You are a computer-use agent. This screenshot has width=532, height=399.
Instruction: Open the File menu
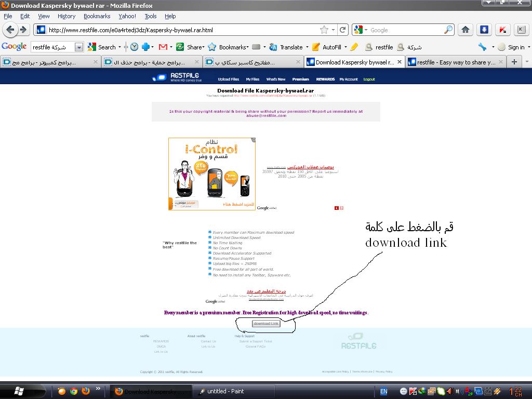point(8,16)
